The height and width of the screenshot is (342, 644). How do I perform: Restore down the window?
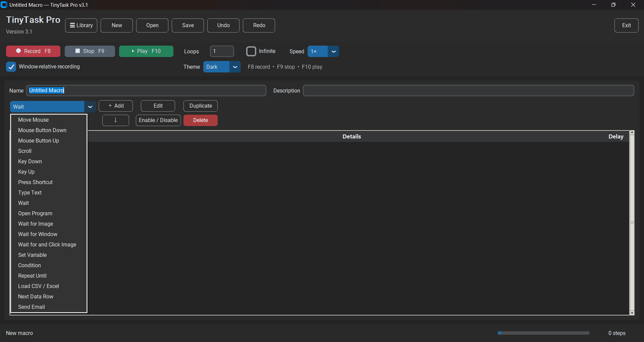tap(613, 5)
